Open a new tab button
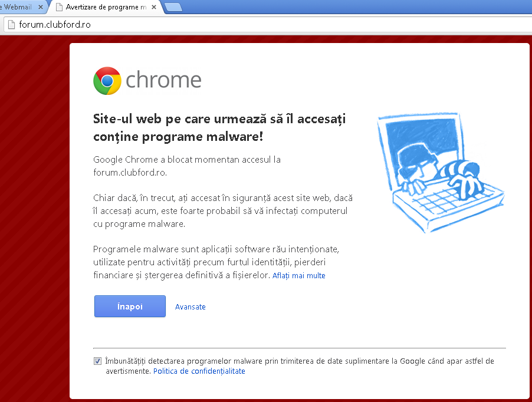The image size is (532, 402). click(x=173, y=7)
